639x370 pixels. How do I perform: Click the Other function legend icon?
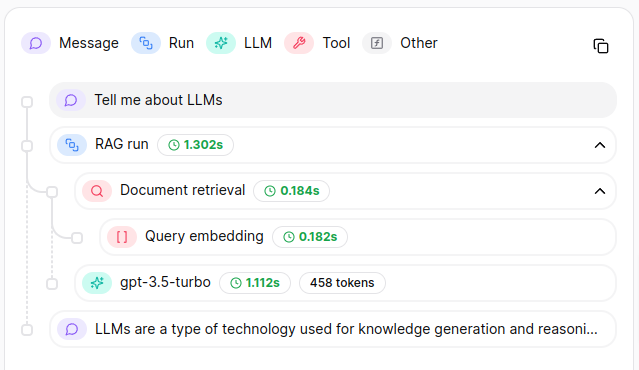pyautogui.click(x=377, y=43)
